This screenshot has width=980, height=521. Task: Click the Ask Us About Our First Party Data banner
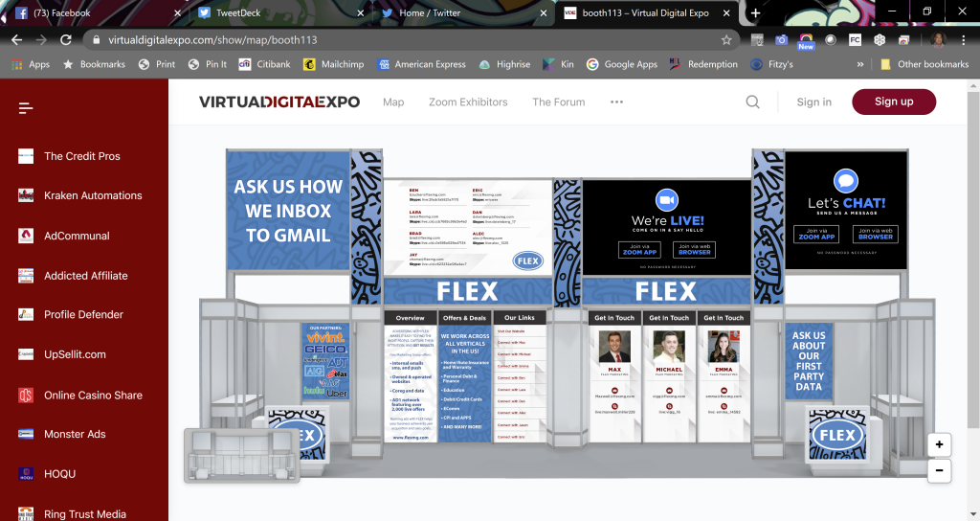(809, 361)
